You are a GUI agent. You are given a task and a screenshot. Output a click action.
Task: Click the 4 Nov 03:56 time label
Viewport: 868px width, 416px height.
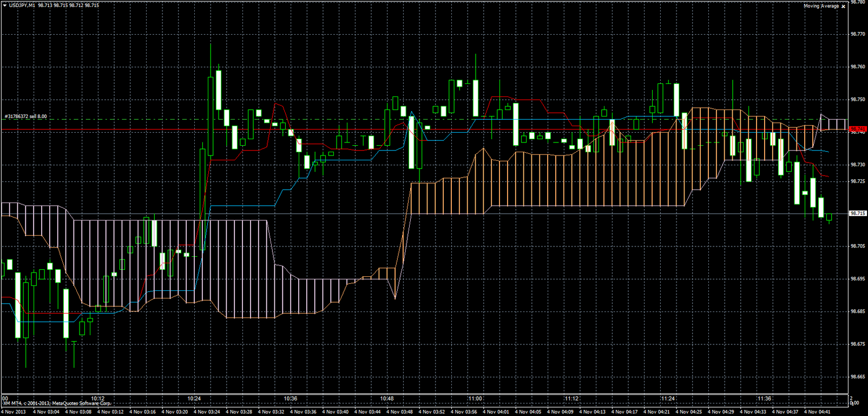coord(464,412)
